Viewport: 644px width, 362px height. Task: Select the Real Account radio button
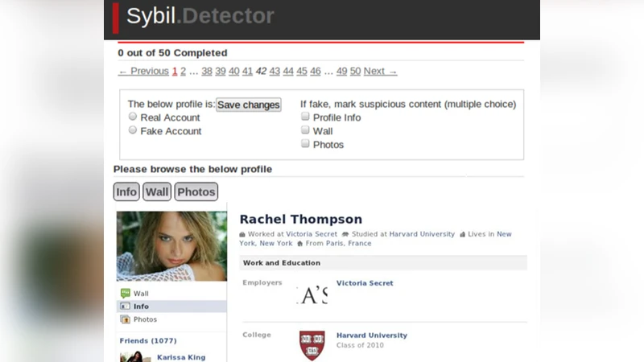click(x=133, y=117)
